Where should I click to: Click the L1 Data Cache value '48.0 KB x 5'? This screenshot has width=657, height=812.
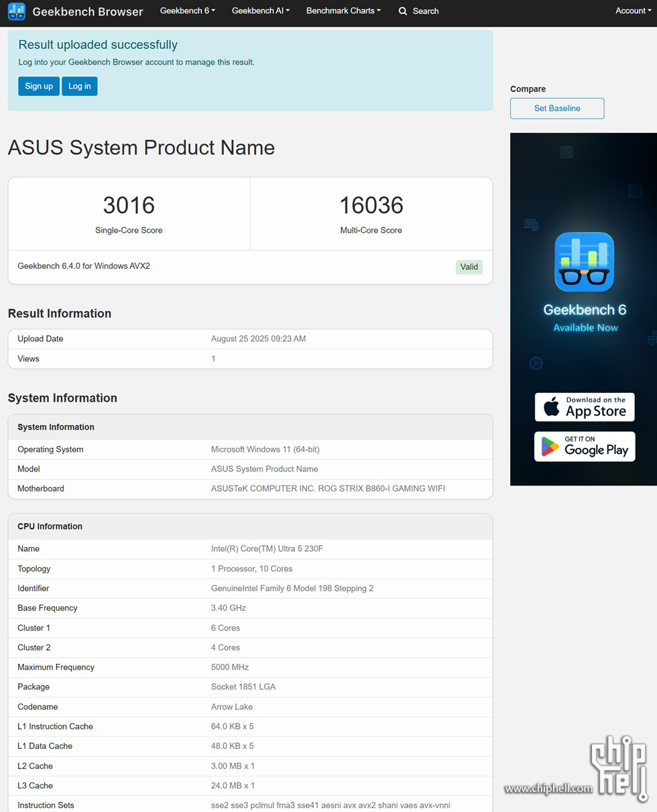[x=233, y=746]
